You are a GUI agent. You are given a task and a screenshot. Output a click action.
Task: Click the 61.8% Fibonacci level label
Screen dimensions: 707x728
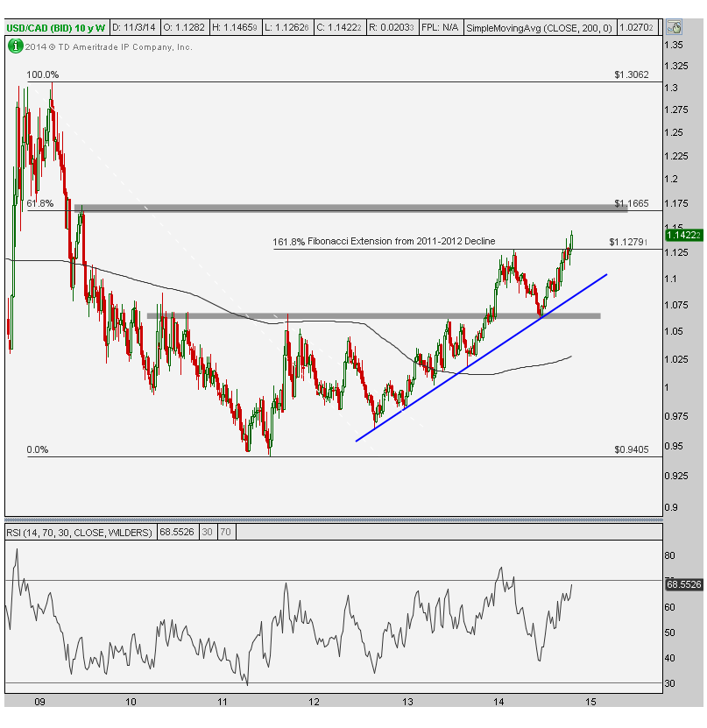click(x=40, y=203)
